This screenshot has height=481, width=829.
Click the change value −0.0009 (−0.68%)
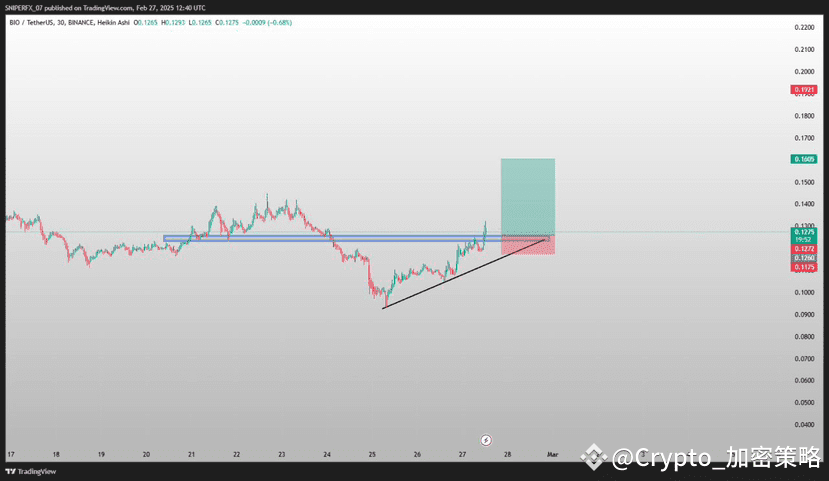[268, 23]
